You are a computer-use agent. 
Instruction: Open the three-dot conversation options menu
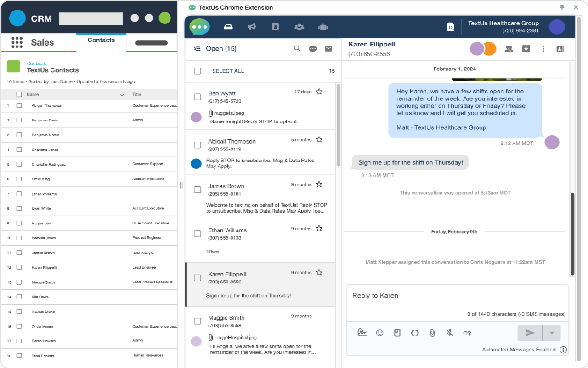coord(543,48)
